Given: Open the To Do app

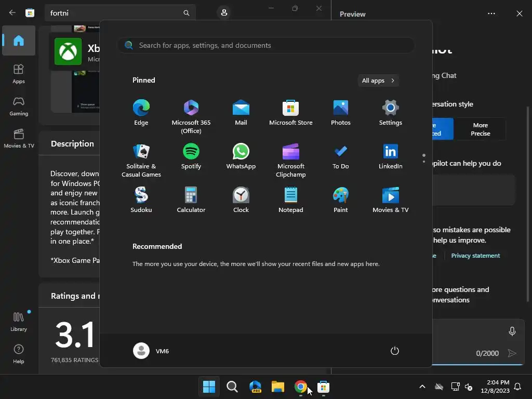Looking at the screenshot, I should [x=341, y=156].
